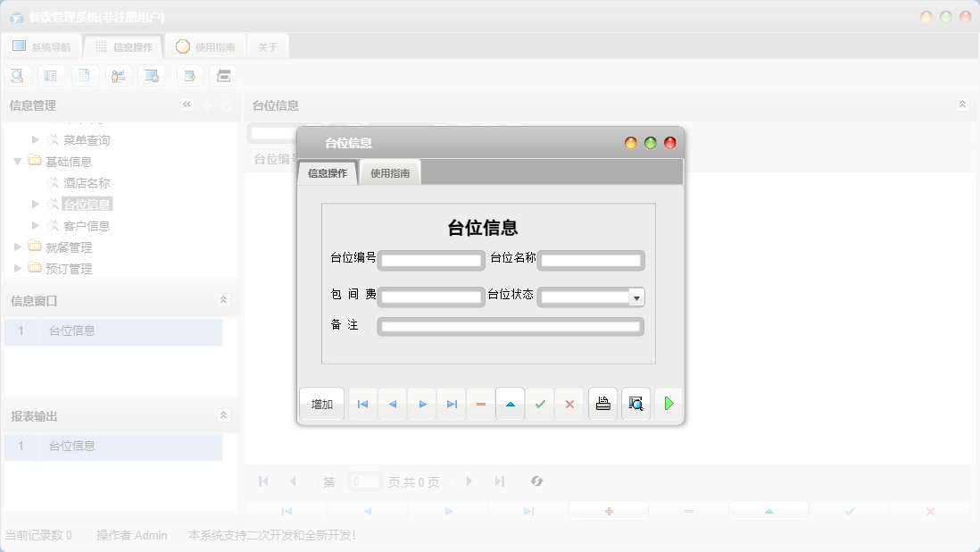Open the 台位状态 dropdown

[636, 297]
